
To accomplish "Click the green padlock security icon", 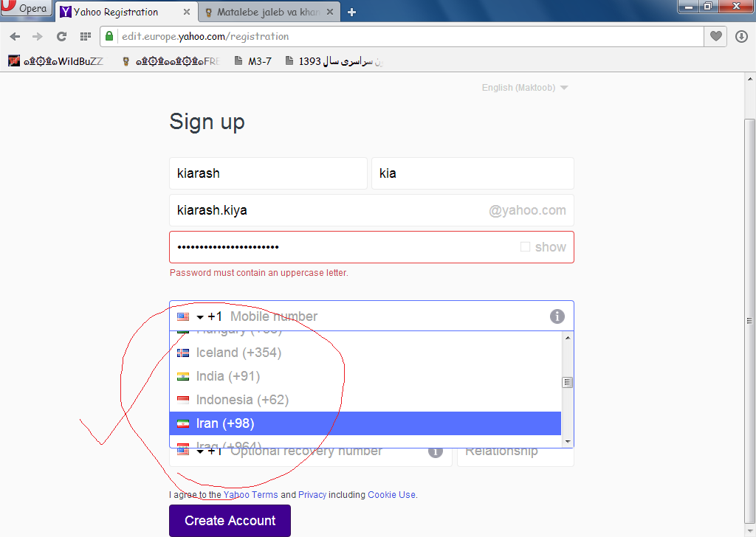I will (x=109, y=36).
